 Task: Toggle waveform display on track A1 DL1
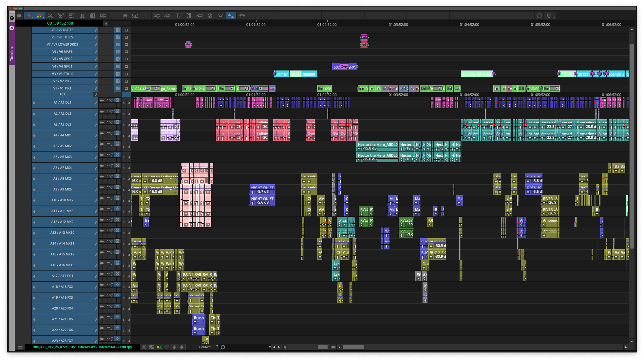102,101
